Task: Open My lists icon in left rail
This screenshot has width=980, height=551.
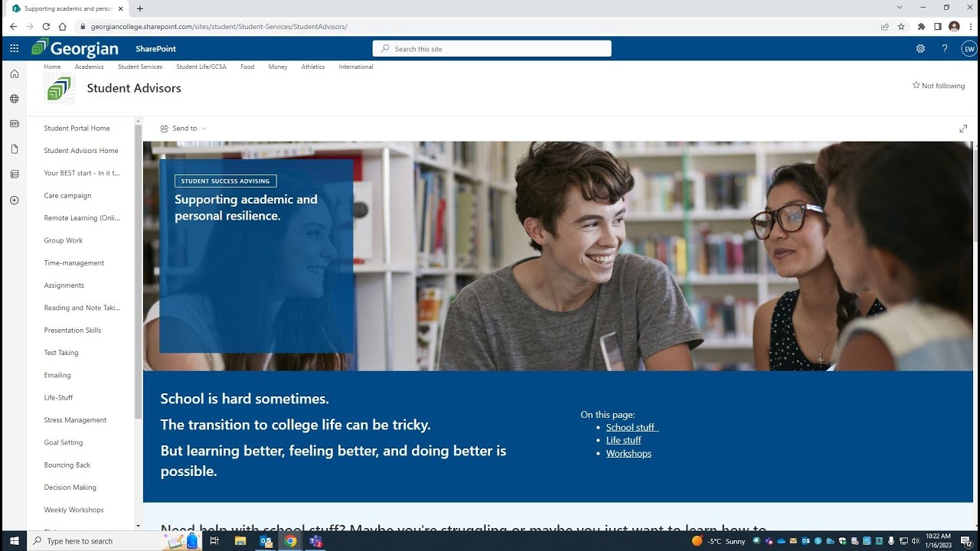Action: pyautogui.click(x=14, y=174)
